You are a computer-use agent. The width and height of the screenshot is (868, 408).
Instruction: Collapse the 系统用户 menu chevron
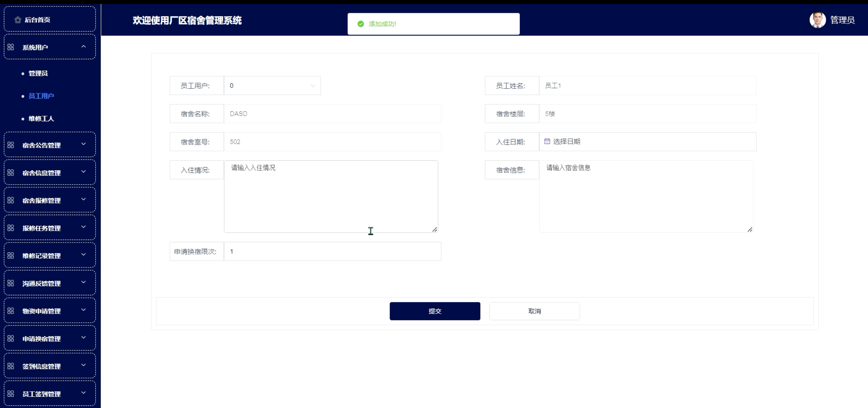(x=84, y=46)
